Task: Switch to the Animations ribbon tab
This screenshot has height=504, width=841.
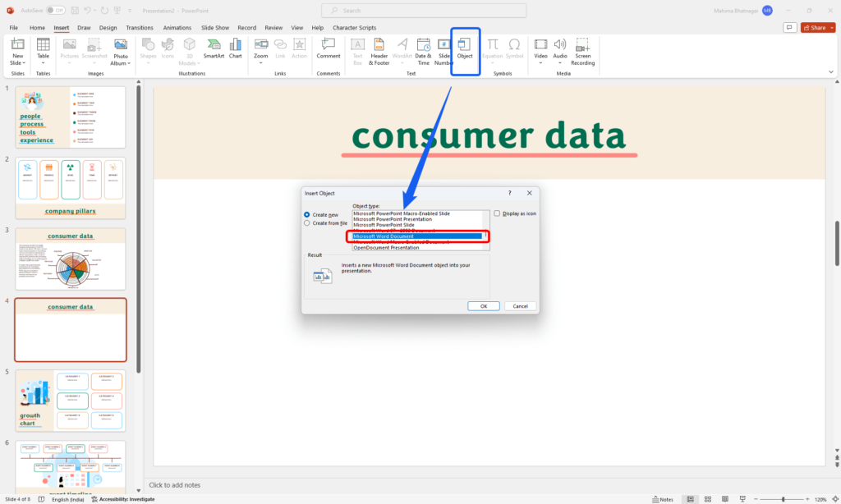Action: coord(177,27)
